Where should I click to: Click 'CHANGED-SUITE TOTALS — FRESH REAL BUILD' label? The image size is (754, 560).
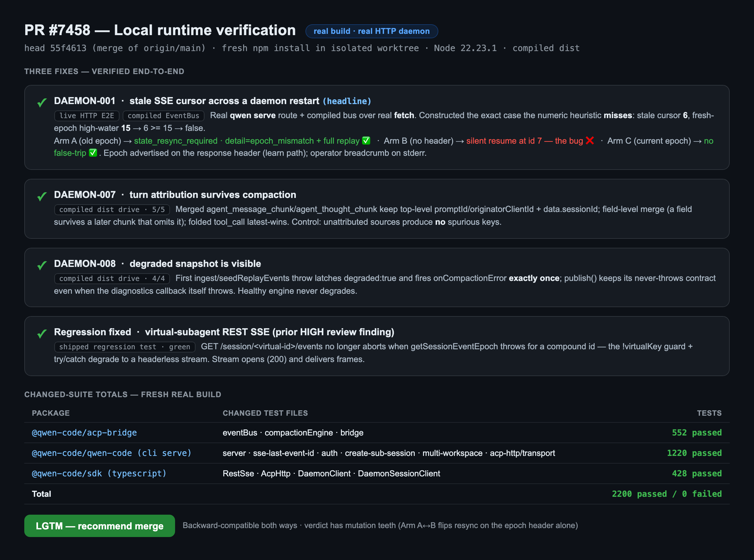pyautogui.click(x=123, y=395)
